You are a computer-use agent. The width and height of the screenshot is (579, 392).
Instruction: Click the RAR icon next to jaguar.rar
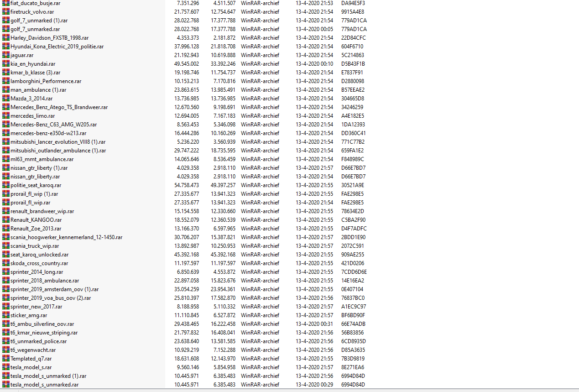click(x=5, y=55)
